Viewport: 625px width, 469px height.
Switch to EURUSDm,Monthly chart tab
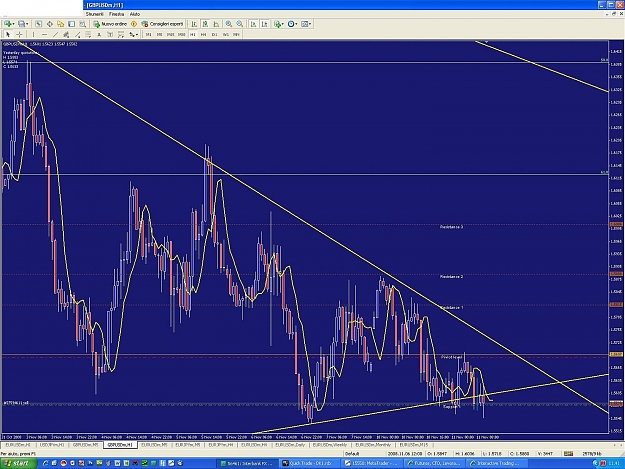pyautogui.click(x=373, y=445)
